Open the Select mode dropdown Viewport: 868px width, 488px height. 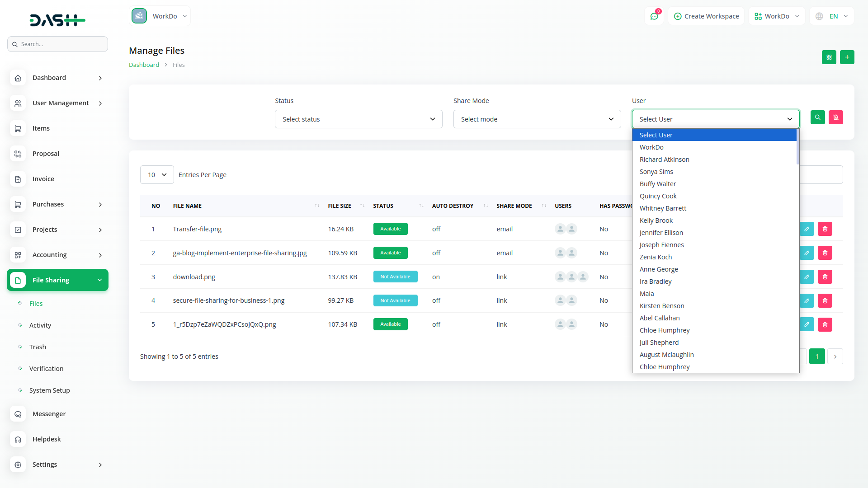[537, 119]
